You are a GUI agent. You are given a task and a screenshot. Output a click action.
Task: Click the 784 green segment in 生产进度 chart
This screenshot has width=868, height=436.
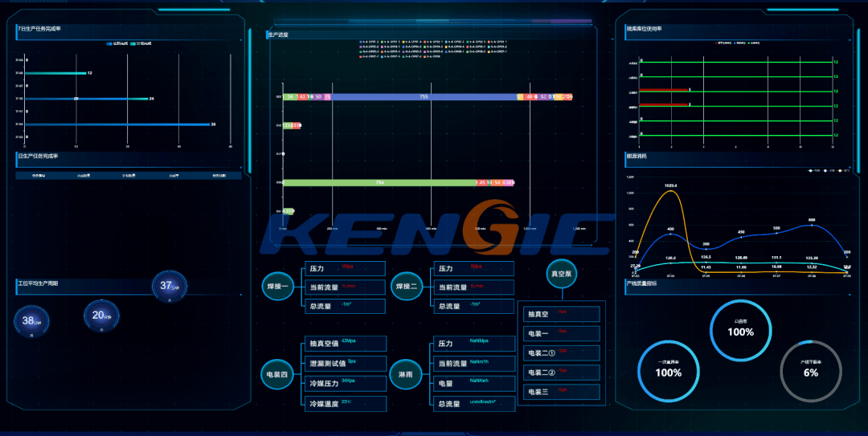coord(379,182)
